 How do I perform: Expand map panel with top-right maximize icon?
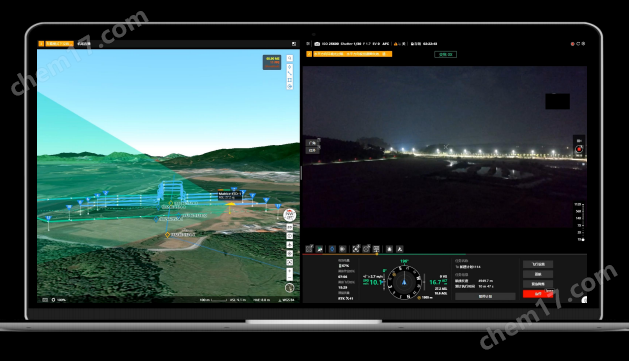(294, 44)
